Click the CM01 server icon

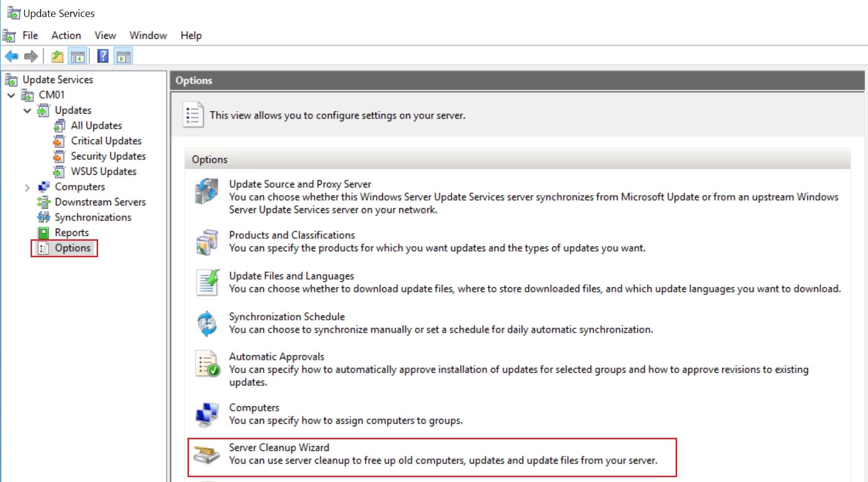[28, 95]
